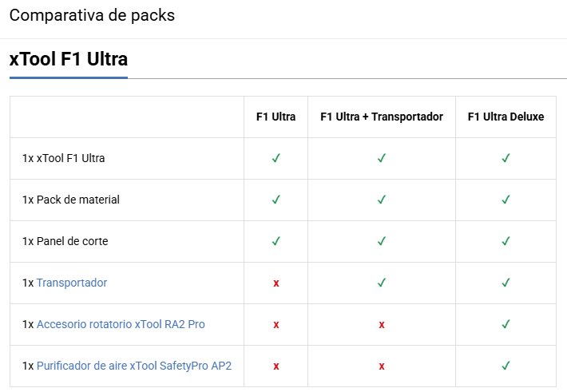Open Accesorio rotatorio xTool RA2 Pro link

(121, 324)
